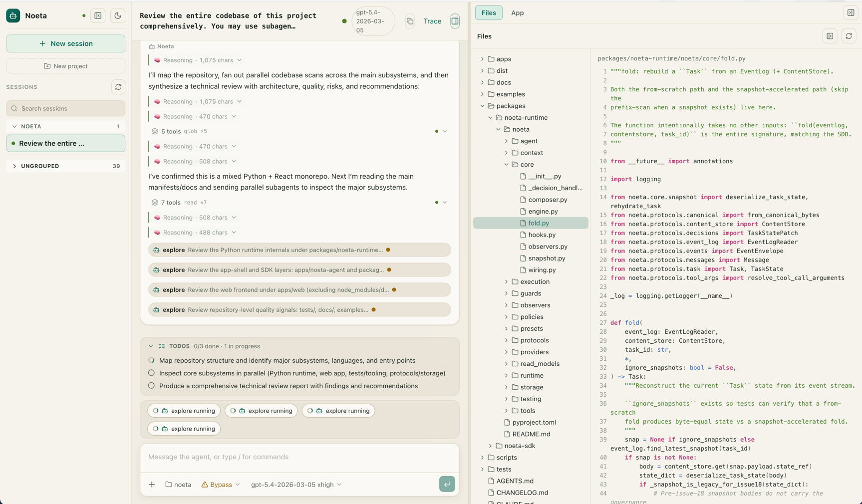Collapse the right pane using top-right icon
862x504 pixels.
point(851,13)
